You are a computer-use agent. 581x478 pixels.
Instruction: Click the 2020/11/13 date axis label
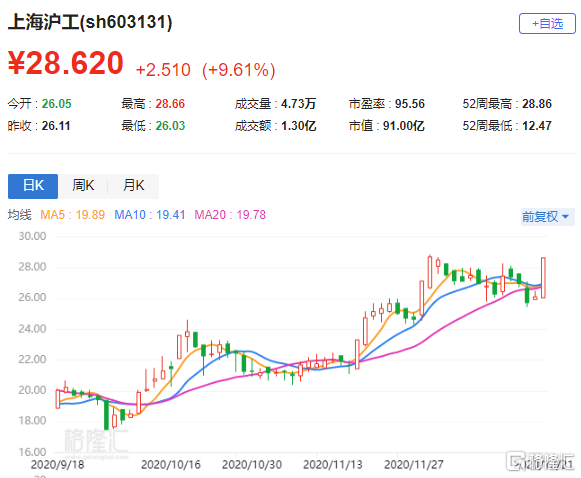pyautogui.click(x=333, y=465)
